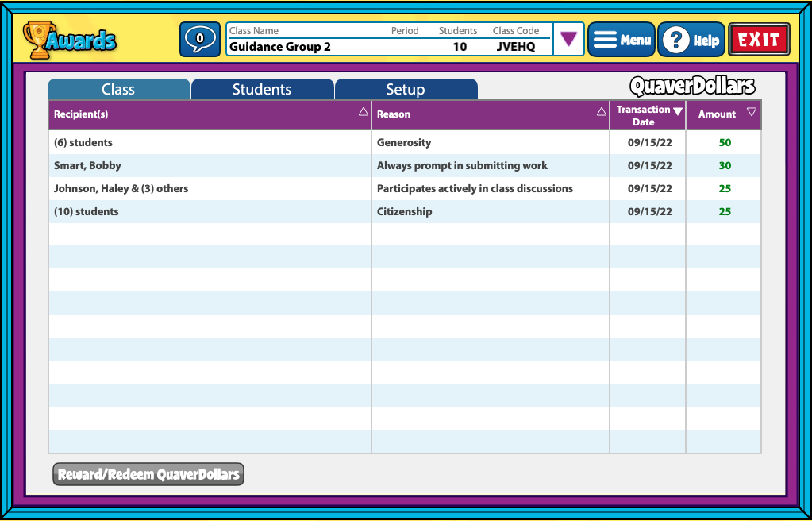Click Reward/Redeem QuaverDollars button
The width and height of the screenshot is (812, 521).
tap(148, 474)
